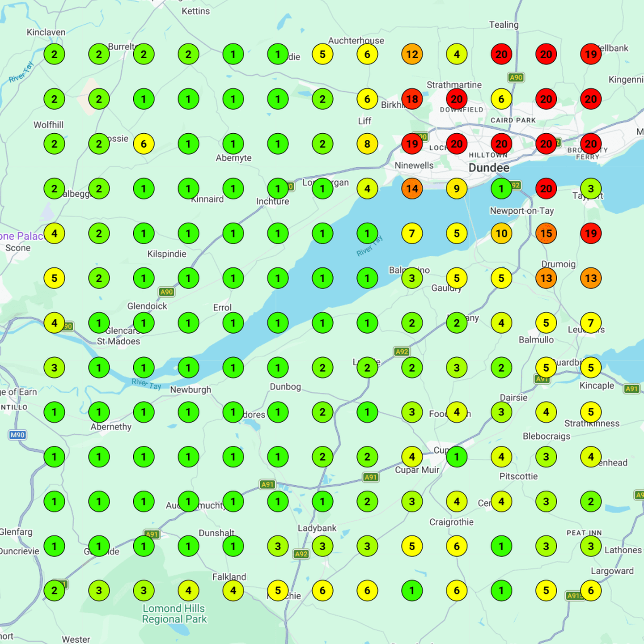Click the yellow marker numbered 8

pyautogui.click(x=367, y=144)
